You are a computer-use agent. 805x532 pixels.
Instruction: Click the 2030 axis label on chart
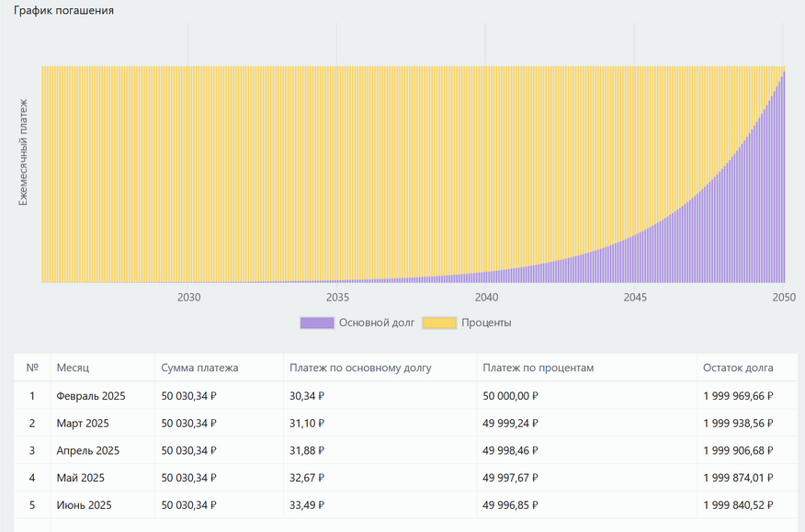188,298
